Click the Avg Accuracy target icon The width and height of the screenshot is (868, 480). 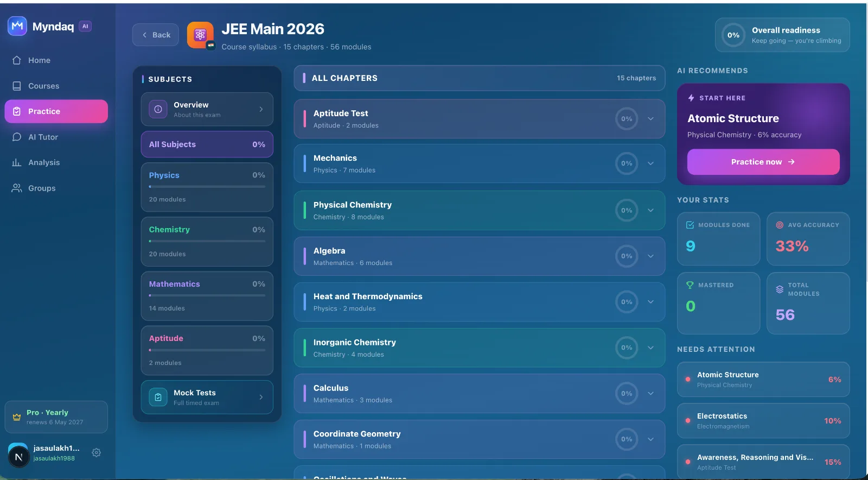coord(780,225)
